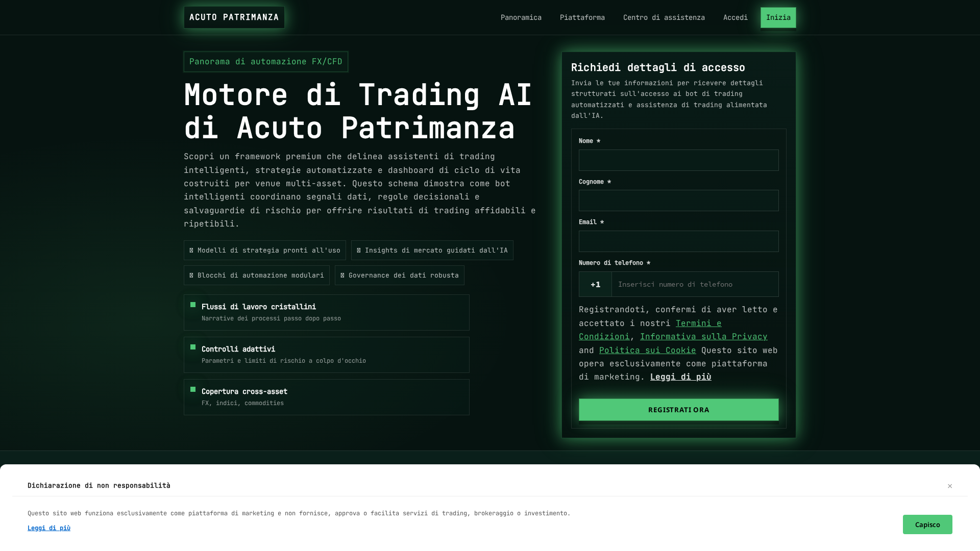Click the phone number input field
Viewport: 980px width, 551px height.
(x=695, y=284)
